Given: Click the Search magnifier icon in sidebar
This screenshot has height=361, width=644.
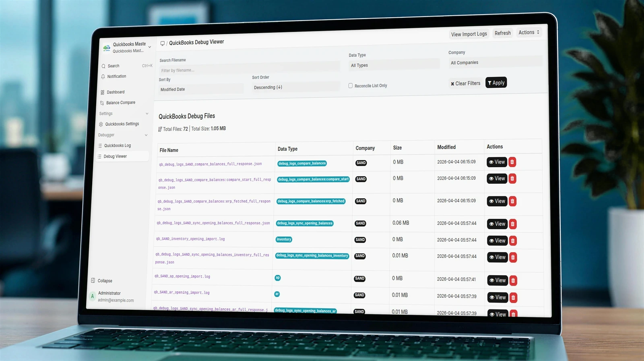Looking at the screenshot, I should pos(103,66).
